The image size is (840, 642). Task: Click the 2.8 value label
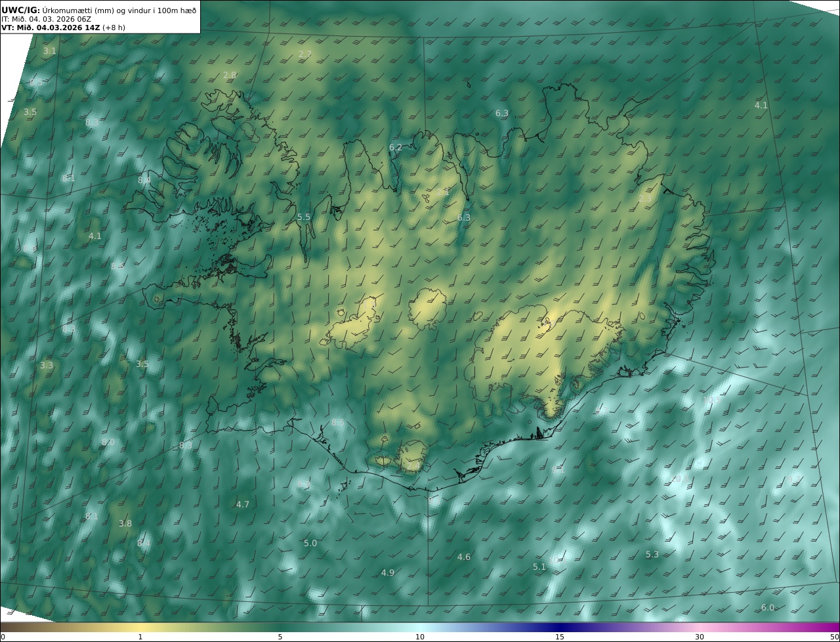[x=230, y=75]
